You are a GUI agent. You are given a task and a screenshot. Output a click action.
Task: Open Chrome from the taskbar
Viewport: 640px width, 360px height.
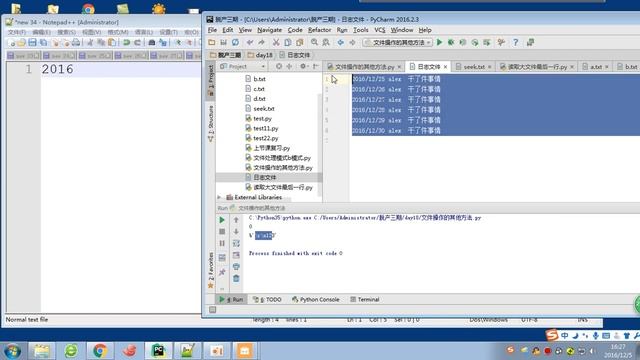pos(100,351)
